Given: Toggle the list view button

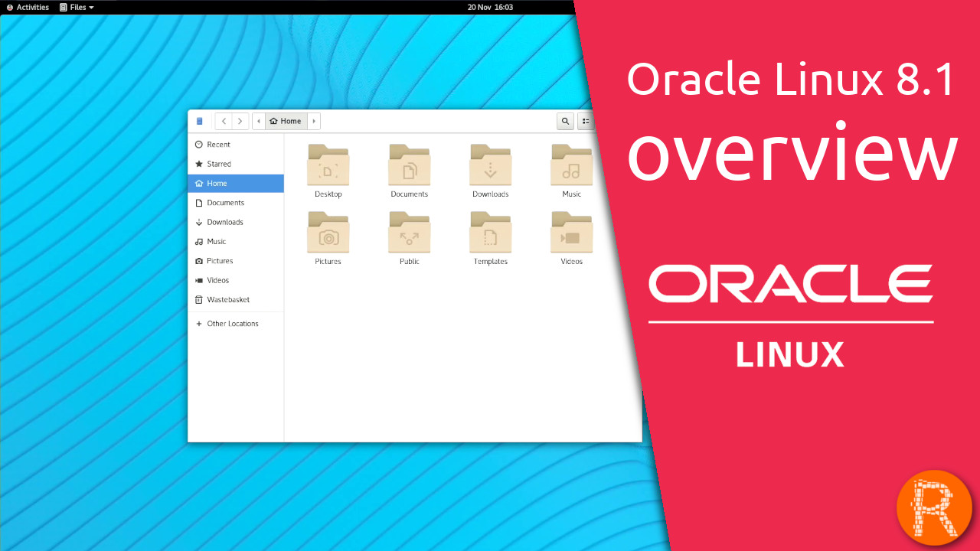Looking at the screenshot, I should coord(586,121).
